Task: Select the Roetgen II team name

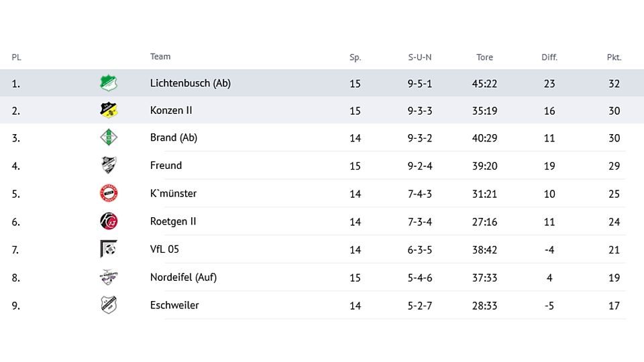Action: 173,222
